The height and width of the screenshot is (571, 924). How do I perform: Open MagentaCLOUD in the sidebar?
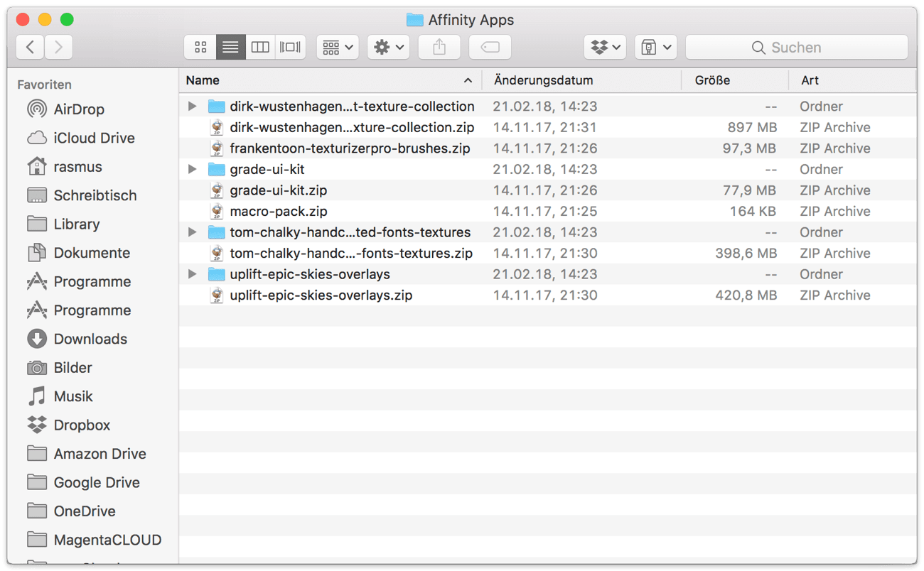[x=94, y=540]
